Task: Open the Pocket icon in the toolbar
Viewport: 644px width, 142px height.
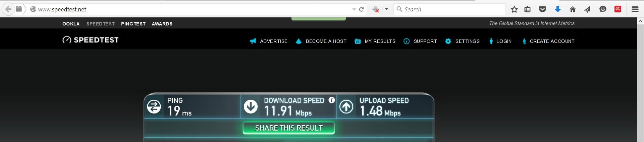Action: (542, 9)
